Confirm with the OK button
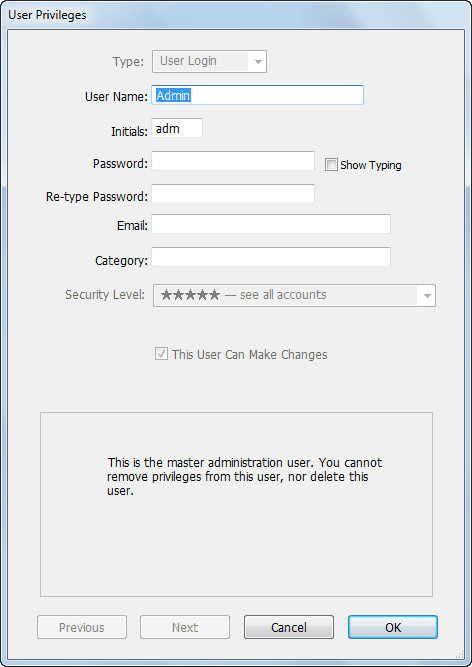Viewport: 472px width, 667px height. click(x=393, y=627)
